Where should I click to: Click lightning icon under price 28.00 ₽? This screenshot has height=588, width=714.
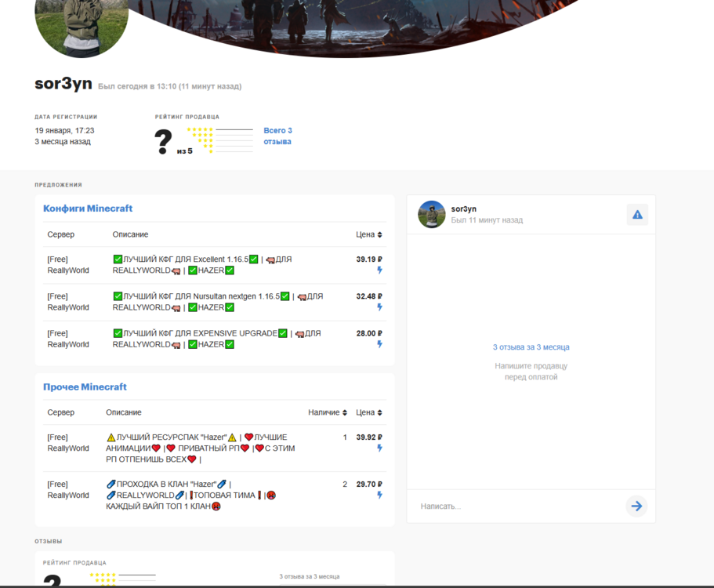click(379, 344)
